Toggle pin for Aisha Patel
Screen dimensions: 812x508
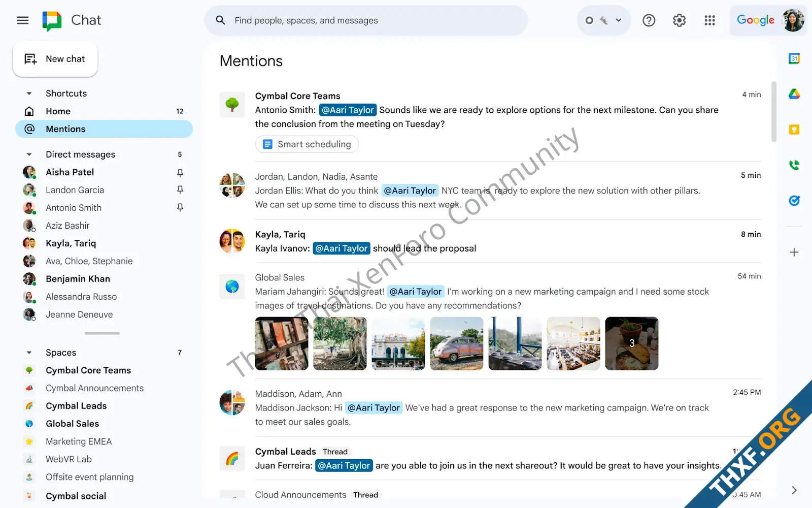click(180, 173)
